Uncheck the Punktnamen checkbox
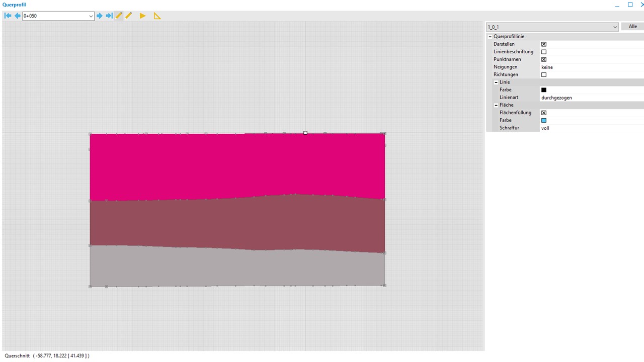644x362 pixels. coord(544,59)
